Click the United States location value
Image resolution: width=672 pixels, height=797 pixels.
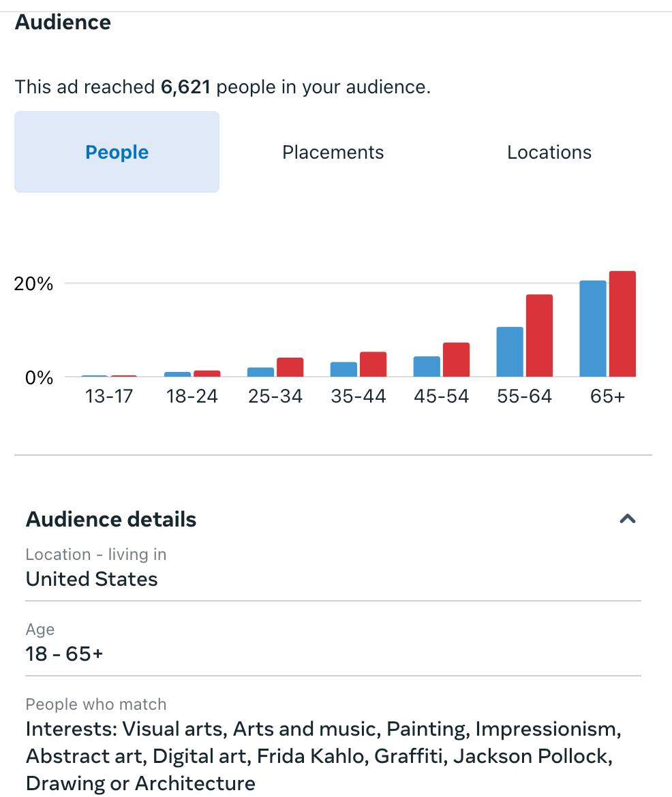tap(91, 579)
